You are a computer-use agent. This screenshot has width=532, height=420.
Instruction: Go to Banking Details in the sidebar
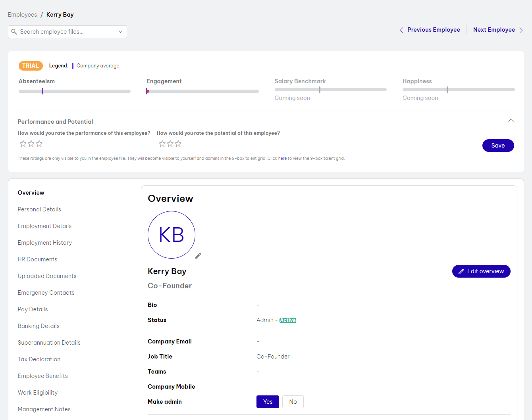pos(39,326)
